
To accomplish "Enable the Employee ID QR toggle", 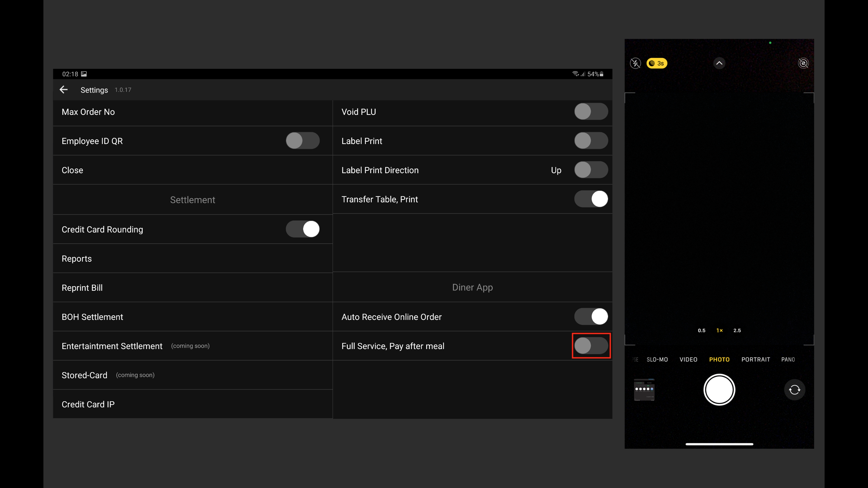I will coord(302,141).
